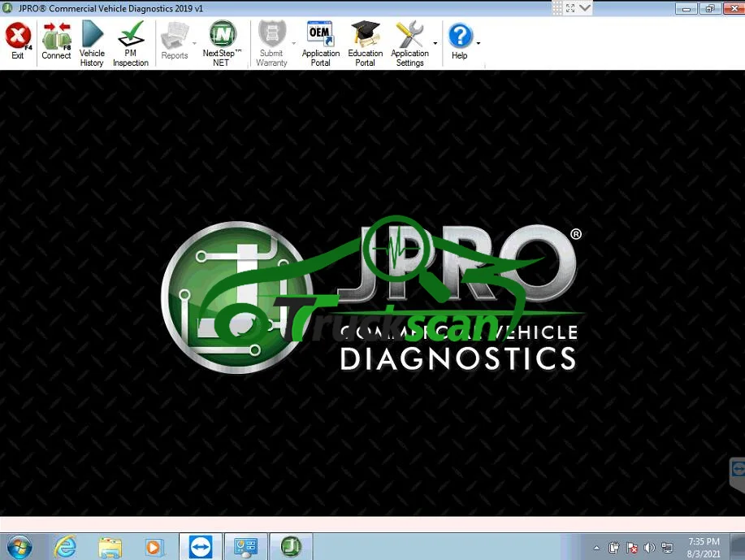Viewport: 745px width, 560px height.
Task: Click the Submit Warranty icon
Action: 272,43
